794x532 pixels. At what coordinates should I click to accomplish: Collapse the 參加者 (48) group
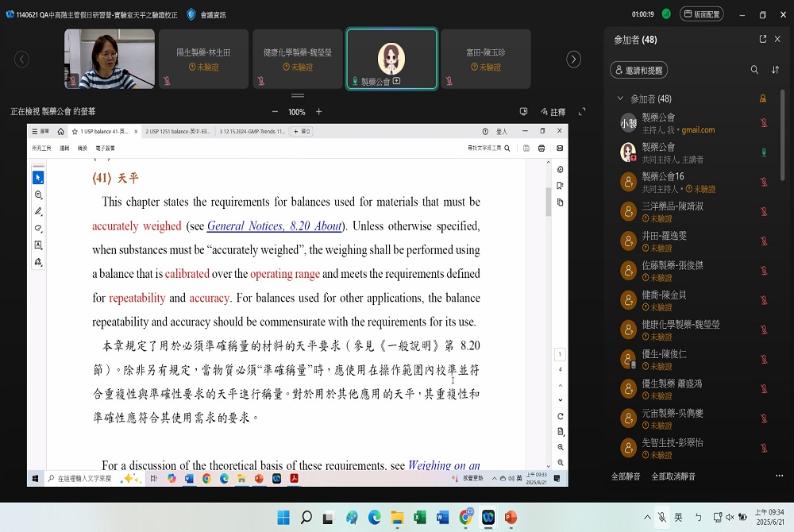tap(620, 98)
